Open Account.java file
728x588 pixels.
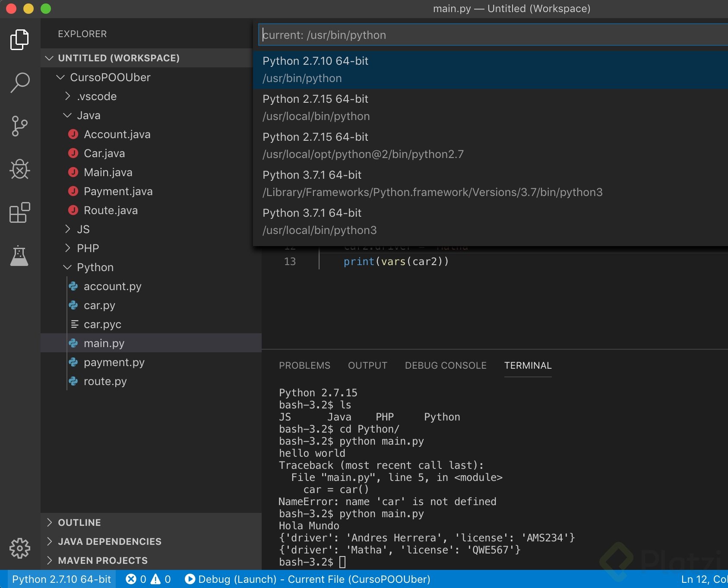[x=117, y=134]
